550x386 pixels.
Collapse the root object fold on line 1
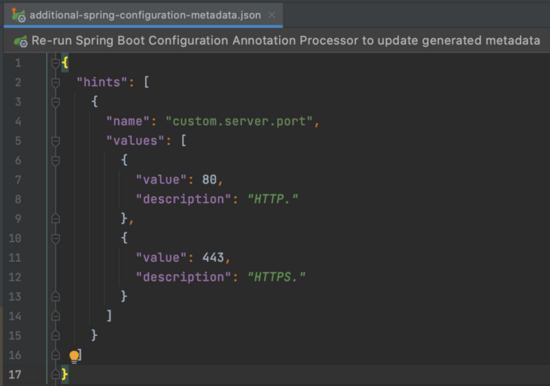(x=55, y=63)
